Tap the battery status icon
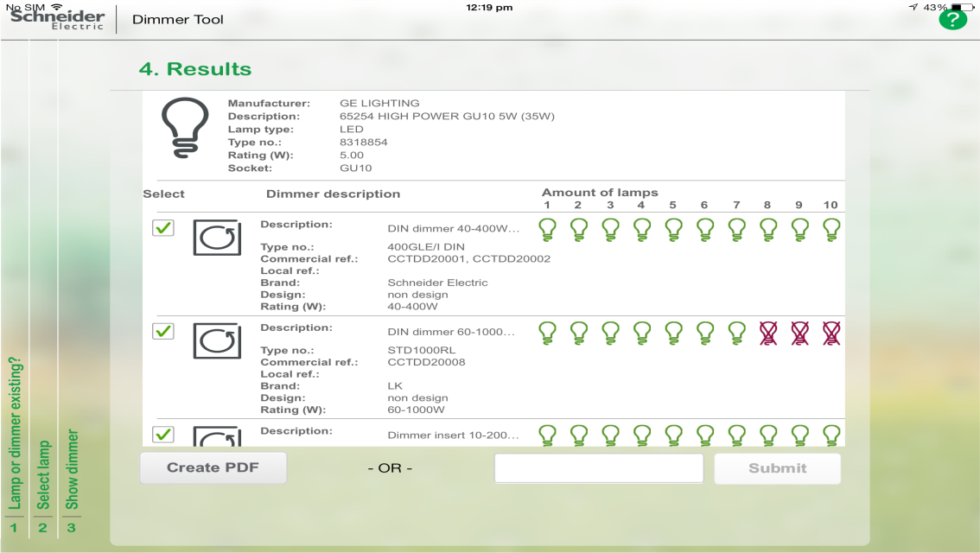 click(x=963, y=7)
